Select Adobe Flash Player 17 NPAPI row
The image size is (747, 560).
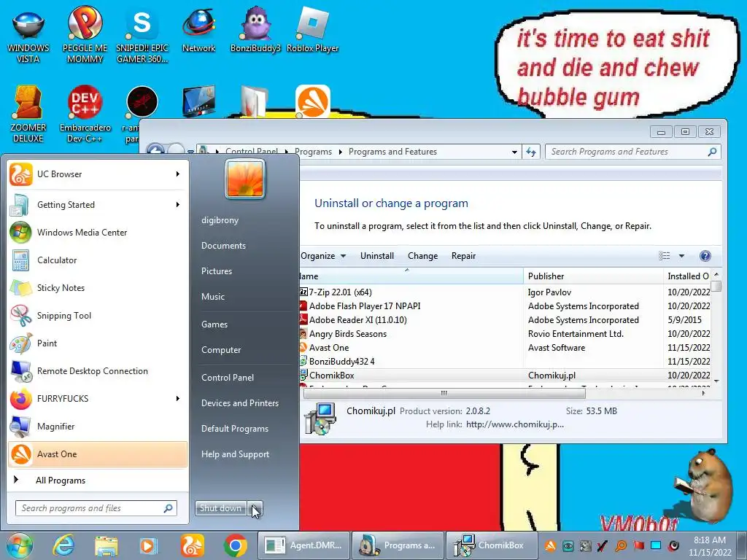coord(505,306)
